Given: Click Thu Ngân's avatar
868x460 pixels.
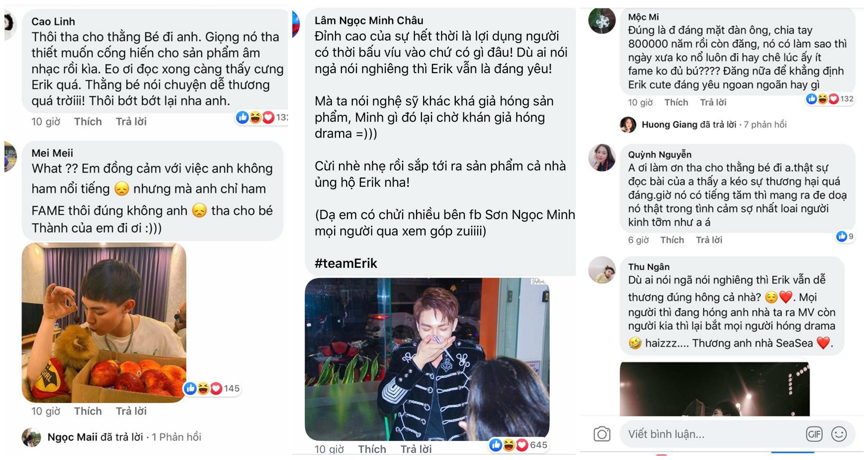Looking at the screenshot, I should (x=602, y=270).
